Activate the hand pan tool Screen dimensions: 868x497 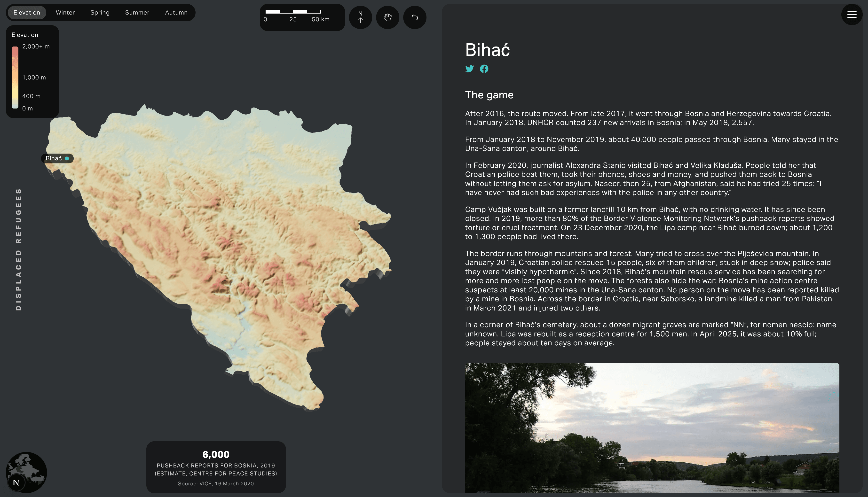click(387, 17)
